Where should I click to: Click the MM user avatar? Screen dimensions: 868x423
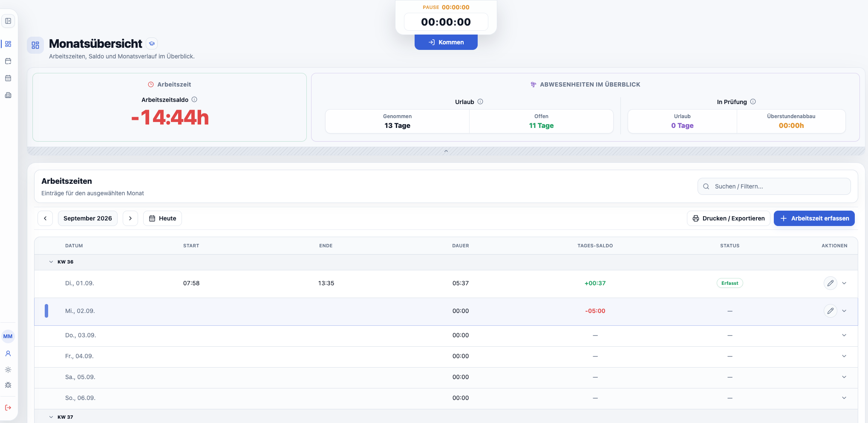click(8, 336)
